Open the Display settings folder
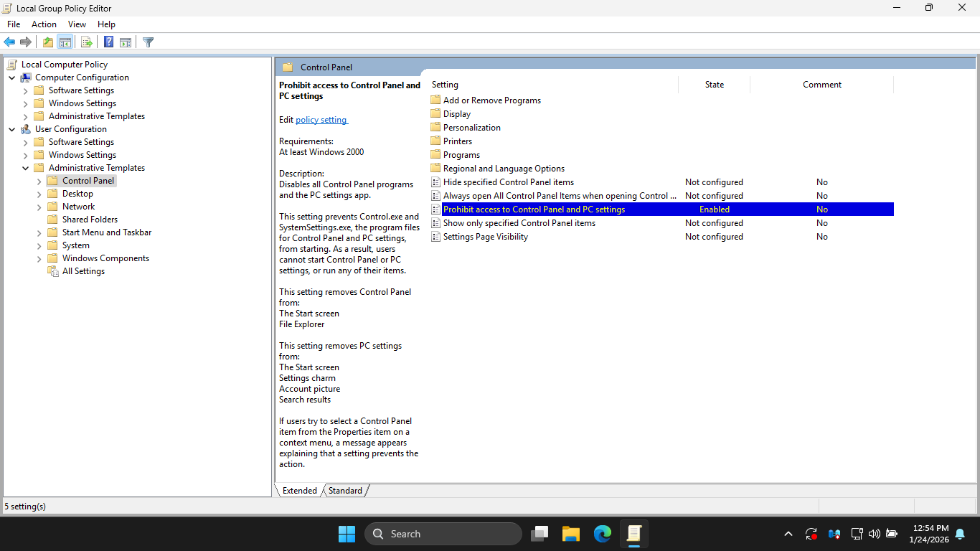The width and height of the screenshot is (980, 551). [456, 114]
